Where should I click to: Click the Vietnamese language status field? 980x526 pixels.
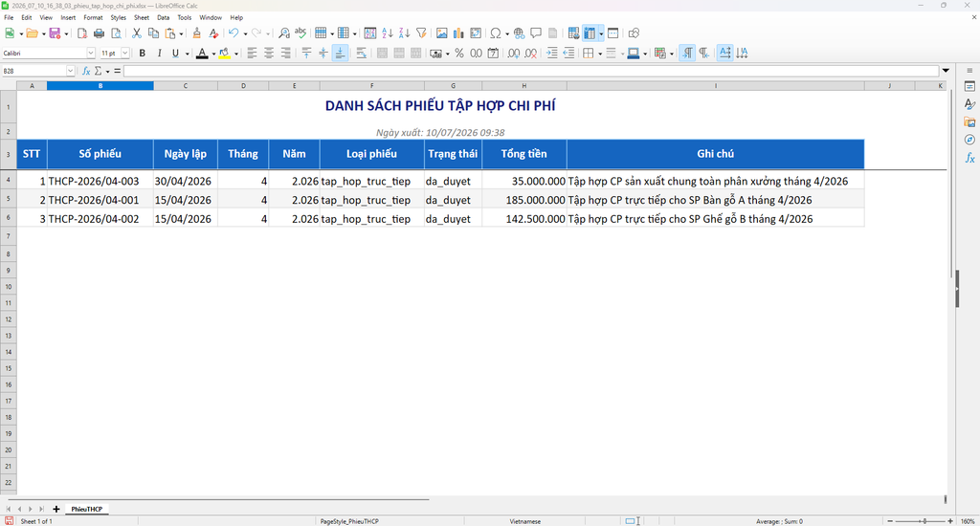click(x=525, y=521)
